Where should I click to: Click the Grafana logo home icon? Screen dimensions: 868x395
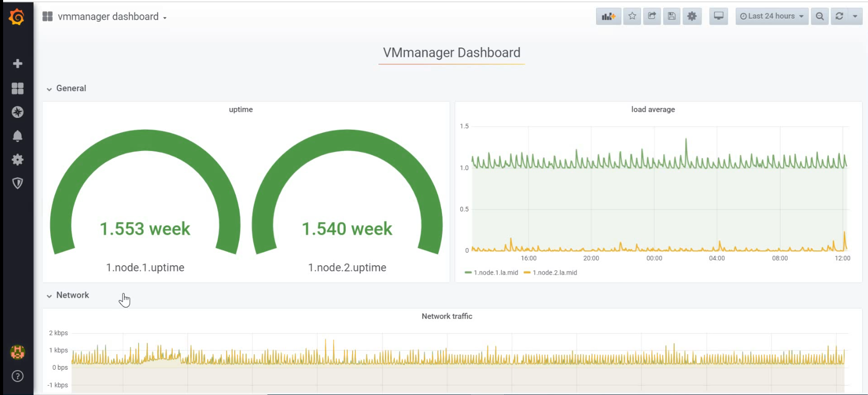(x=17, y=17)
